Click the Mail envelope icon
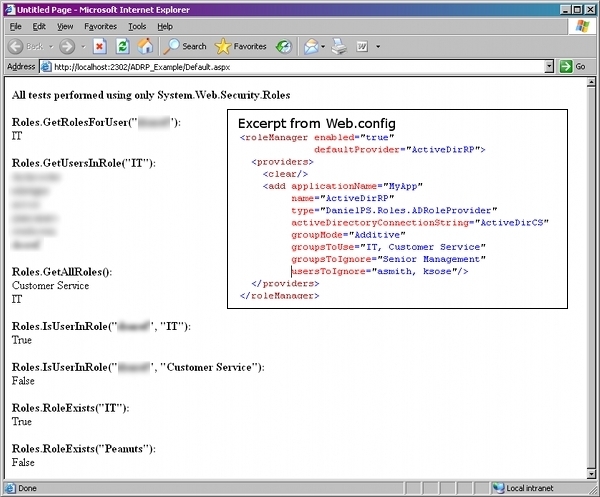This screenshot has width=600, height=497. pyautogui.click(x=311, y=47)
